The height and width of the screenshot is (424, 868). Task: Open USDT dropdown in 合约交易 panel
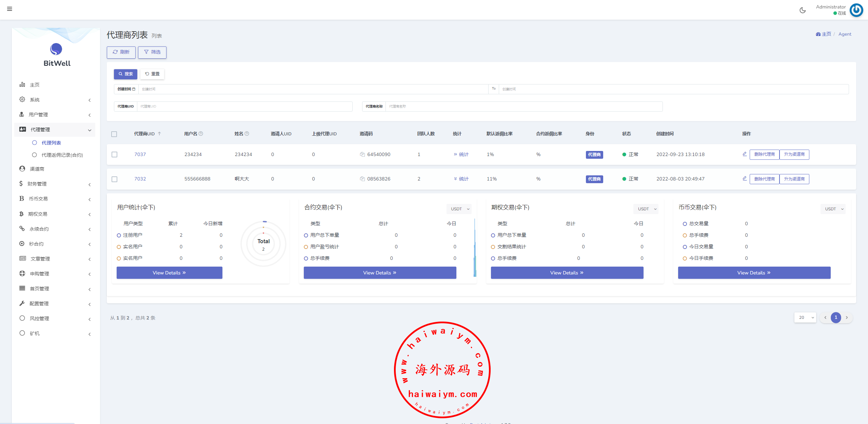click(x=459, y=209)
